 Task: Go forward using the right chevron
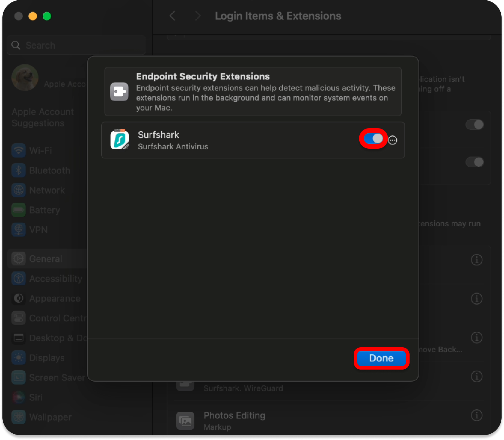198,16
